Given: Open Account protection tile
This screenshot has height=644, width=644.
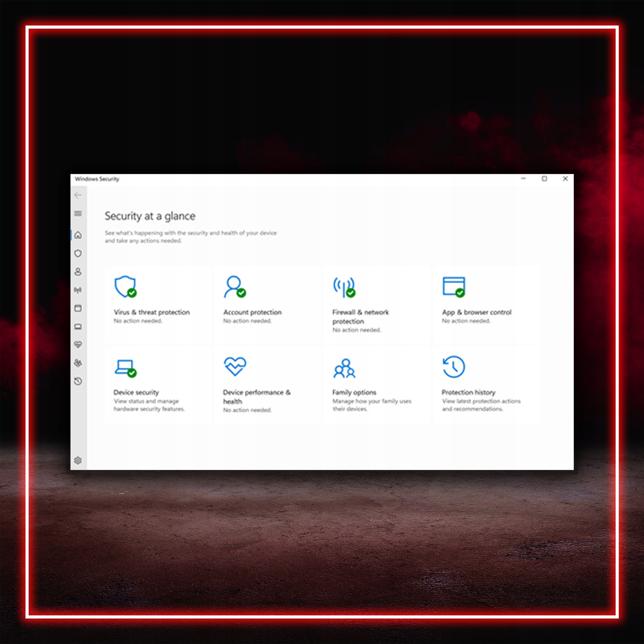Looking at the screenshot, I should (x=252, y=312).
